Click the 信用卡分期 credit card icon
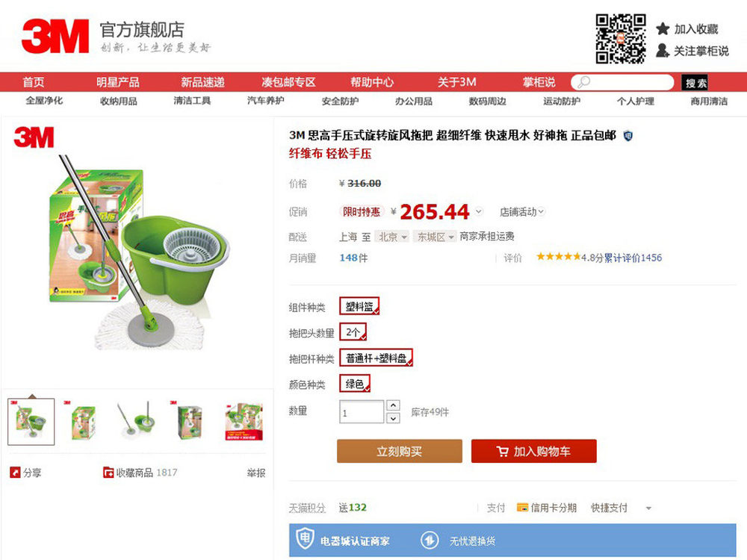Image resolution: width=747 pixels, height=560 pixels. (522, 508)
